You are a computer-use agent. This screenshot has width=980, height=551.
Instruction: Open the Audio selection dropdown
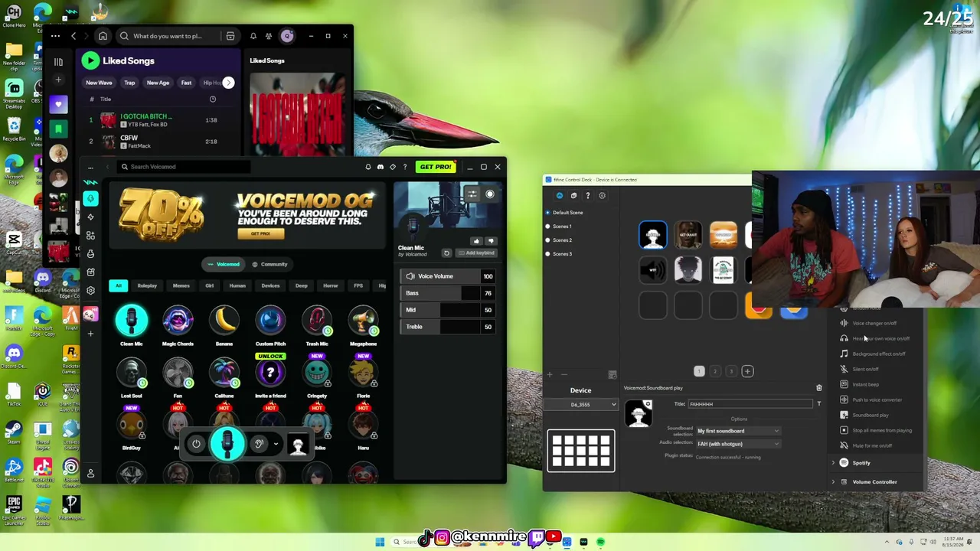(738, 444)
